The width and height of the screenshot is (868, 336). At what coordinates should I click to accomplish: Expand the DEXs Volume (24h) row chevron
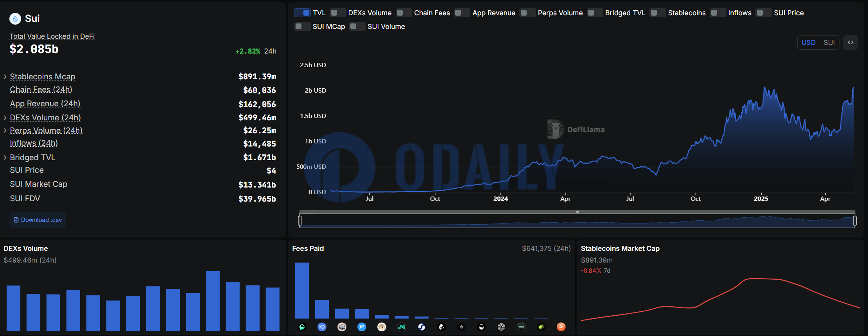tap(5, 118)
